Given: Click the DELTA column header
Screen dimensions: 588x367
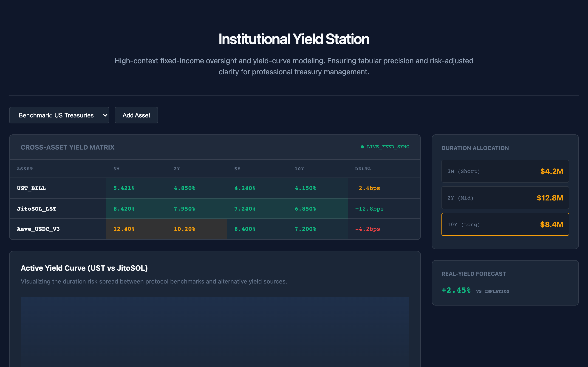Looking at the screenshot, I should click(363, 169).
